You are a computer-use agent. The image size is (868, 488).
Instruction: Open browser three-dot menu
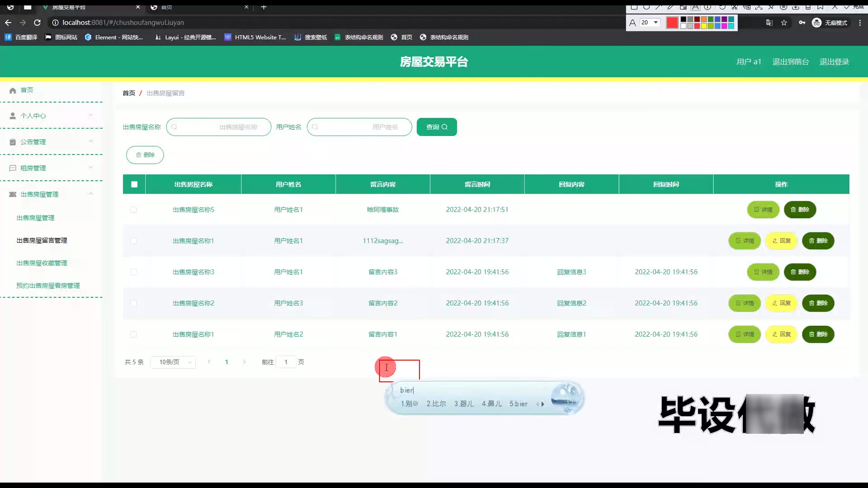[860, 23]
